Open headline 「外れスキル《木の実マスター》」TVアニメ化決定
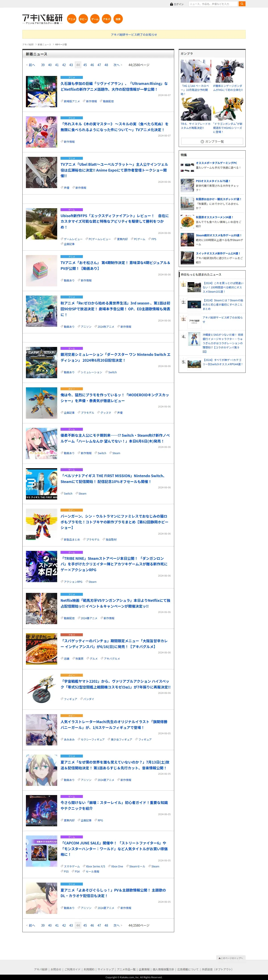268x980 pixels. coord(114,127)
